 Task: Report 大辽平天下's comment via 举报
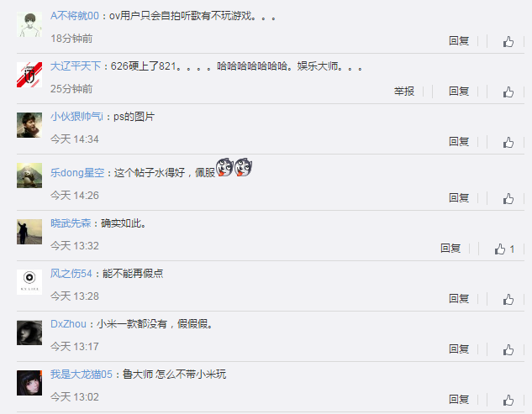[x=403, y=92]
